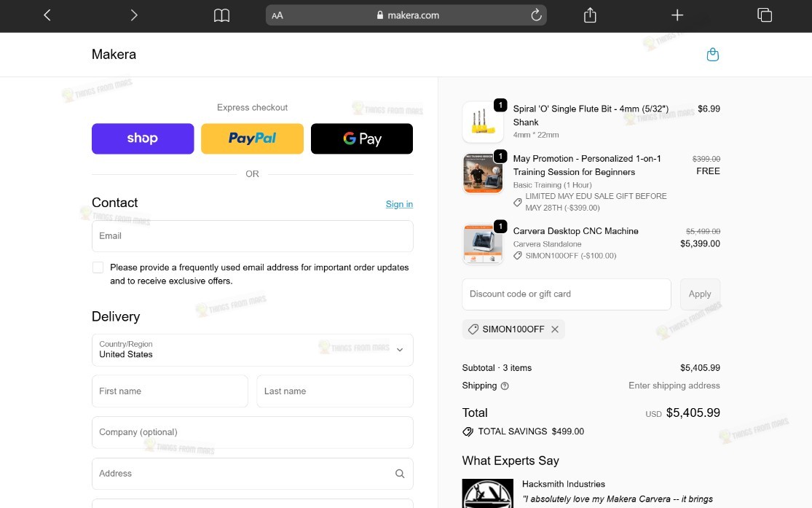Focus the Discount code or gift card field

point(567,294)
